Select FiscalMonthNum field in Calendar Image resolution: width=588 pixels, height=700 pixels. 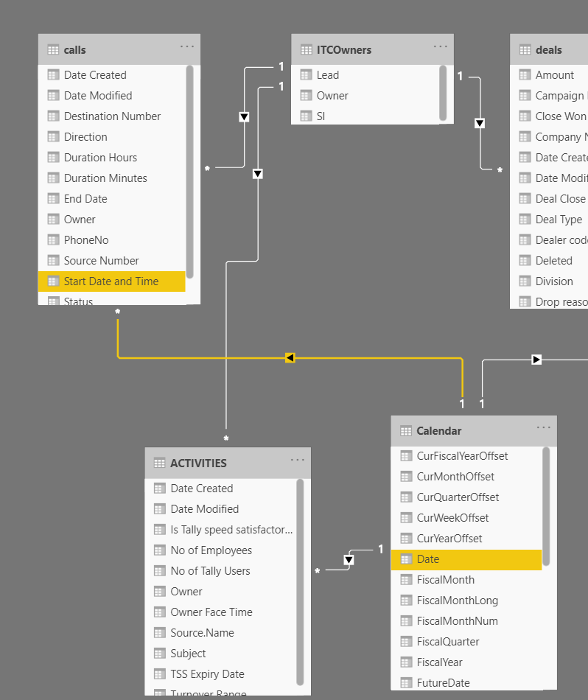[x=466, y=620]
